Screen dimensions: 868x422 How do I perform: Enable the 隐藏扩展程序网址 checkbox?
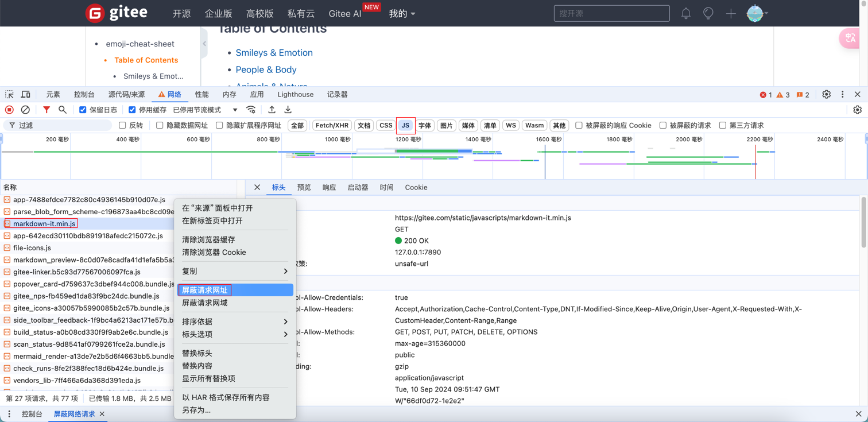tap(219, 125)
